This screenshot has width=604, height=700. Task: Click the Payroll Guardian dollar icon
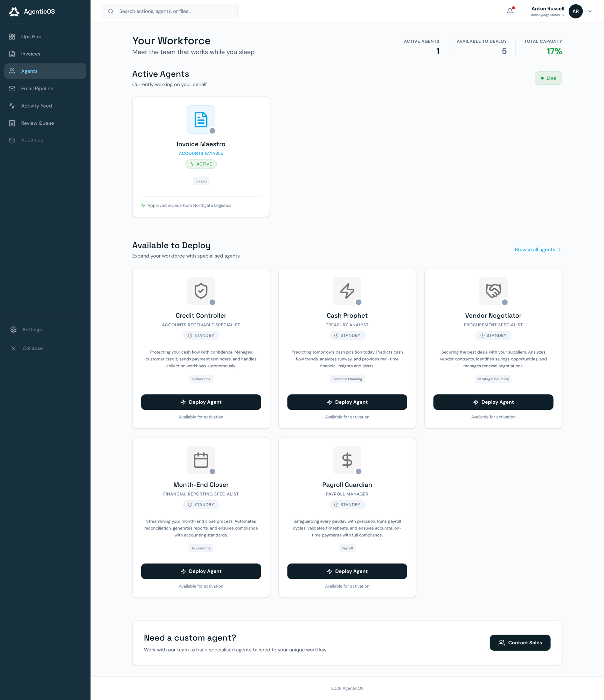[347, 460]
